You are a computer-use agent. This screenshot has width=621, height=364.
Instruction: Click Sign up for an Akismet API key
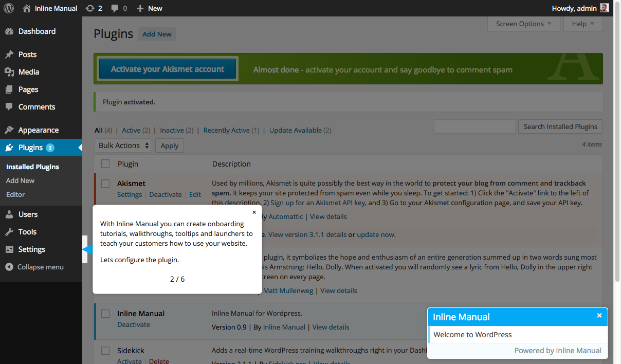click(x=318, y=203)
